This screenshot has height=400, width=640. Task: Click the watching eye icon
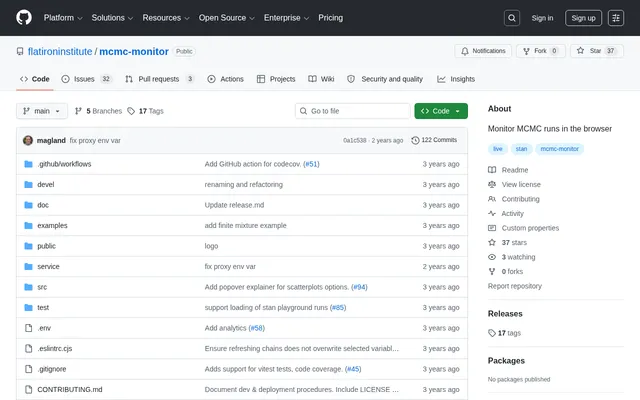(x=492, y=257)
